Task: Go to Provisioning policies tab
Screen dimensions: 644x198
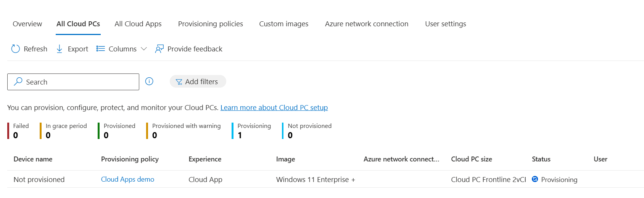Action: click(x=210, y=24)
